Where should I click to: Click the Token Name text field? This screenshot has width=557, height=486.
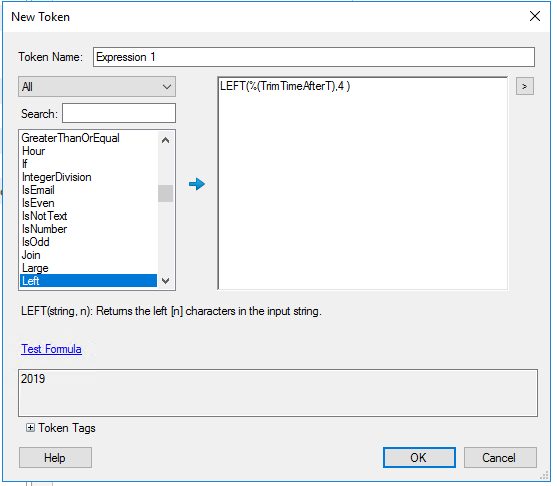coord(314,57)
